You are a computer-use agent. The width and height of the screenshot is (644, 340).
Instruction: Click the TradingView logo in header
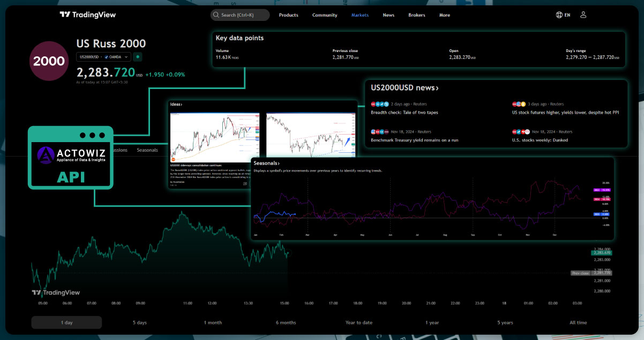87,15
